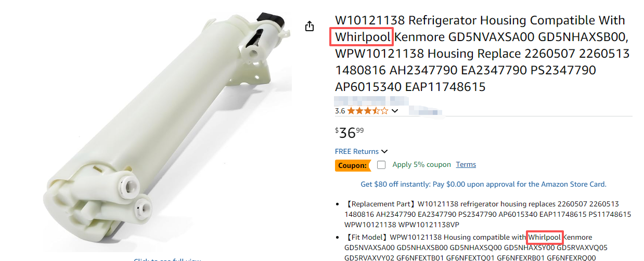Click the 3.6 star rating icons
644x261 pixels.
tap(368, 111)
